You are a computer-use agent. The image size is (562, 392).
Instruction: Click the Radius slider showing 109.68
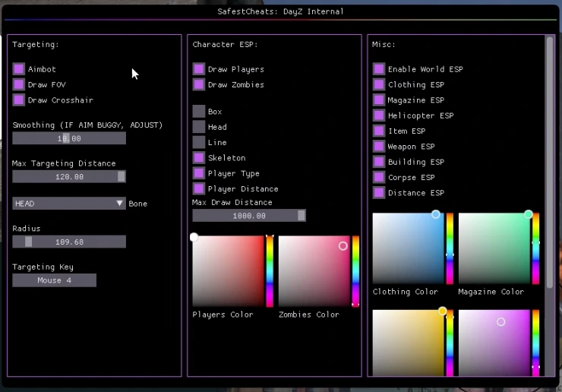pos(69,242)
